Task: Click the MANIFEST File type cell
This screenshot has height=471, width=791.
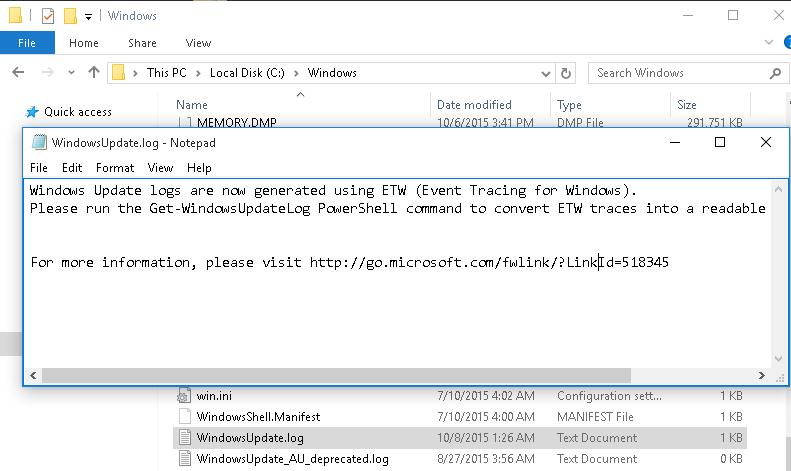Action: click(595, 417)
